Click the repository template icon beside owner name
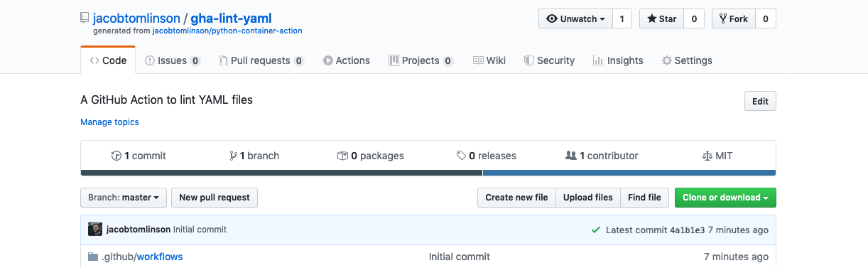Viewport: 868px width, 268px height. (85, 18)
